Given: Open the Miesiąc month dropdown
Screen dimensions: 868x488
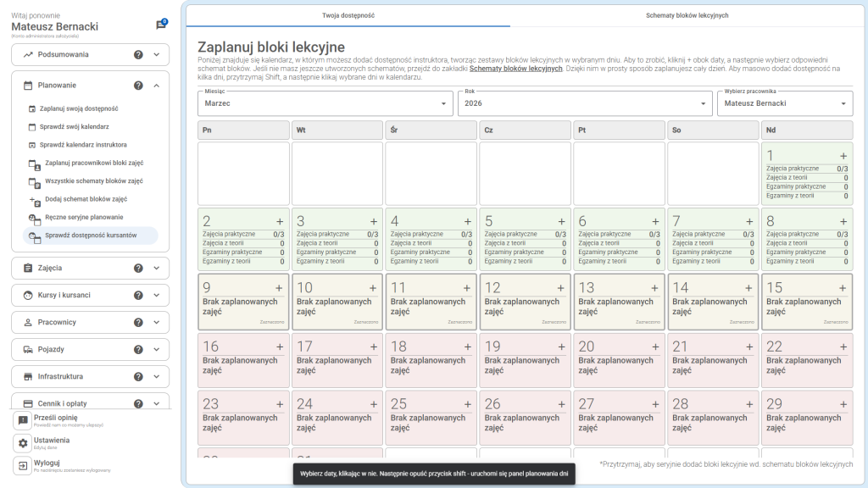Looking at the screenshot, I should [x=325, y=103].
